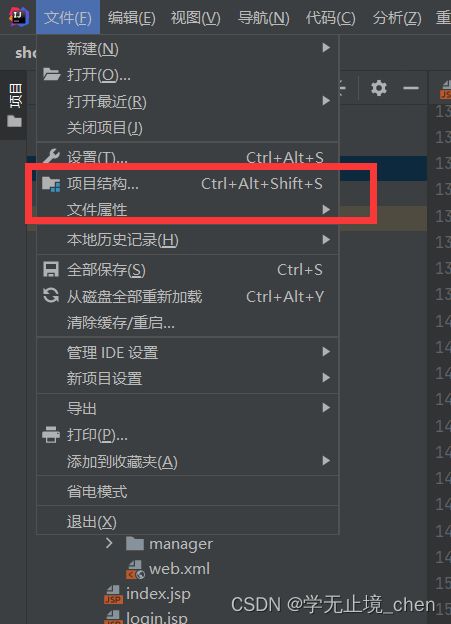Click the reload arrows icon for 从磁盘全部重新加载

(x=51, y=296)
